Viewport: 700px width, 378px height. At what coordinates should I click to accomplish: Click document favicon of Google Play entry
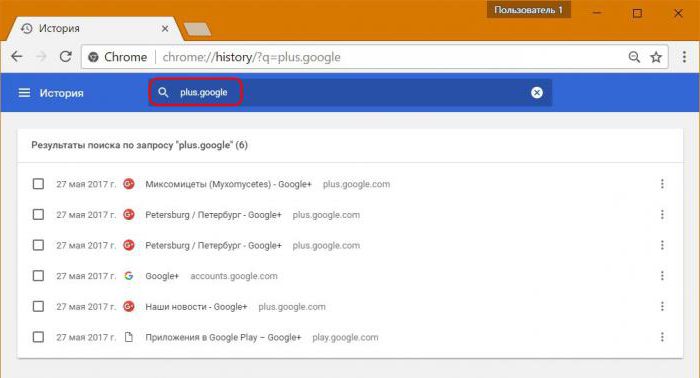129,337
